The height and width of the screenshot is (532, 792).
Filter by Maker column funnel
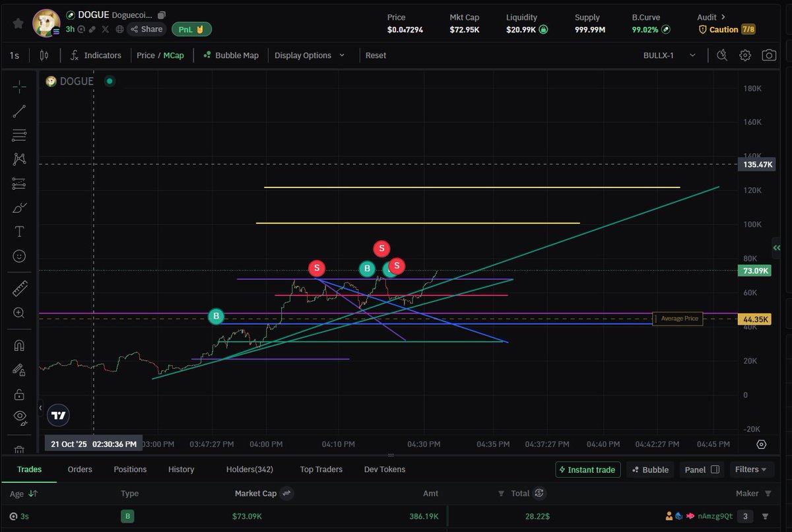(768, 493)
